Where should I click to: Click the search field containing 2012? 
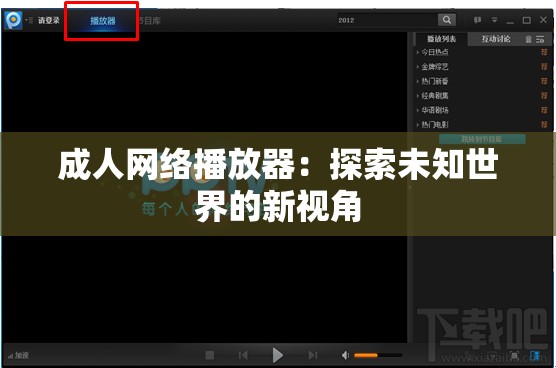tap(387, 20)
